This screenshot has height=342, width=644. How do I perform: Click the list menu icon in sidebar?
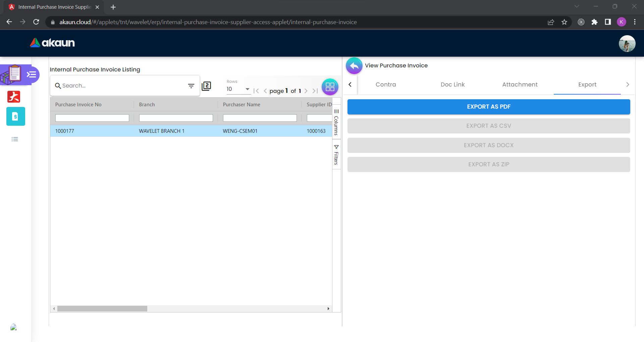(x=15, y=139)
